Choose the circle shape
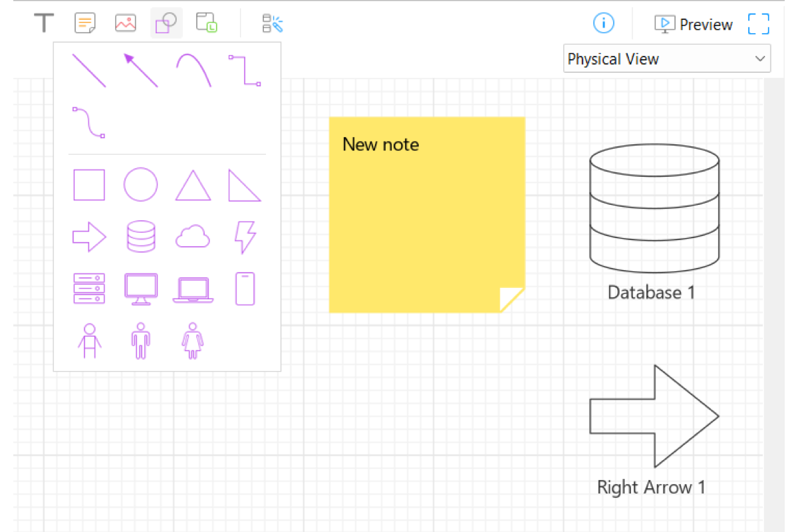 (140, 185)
